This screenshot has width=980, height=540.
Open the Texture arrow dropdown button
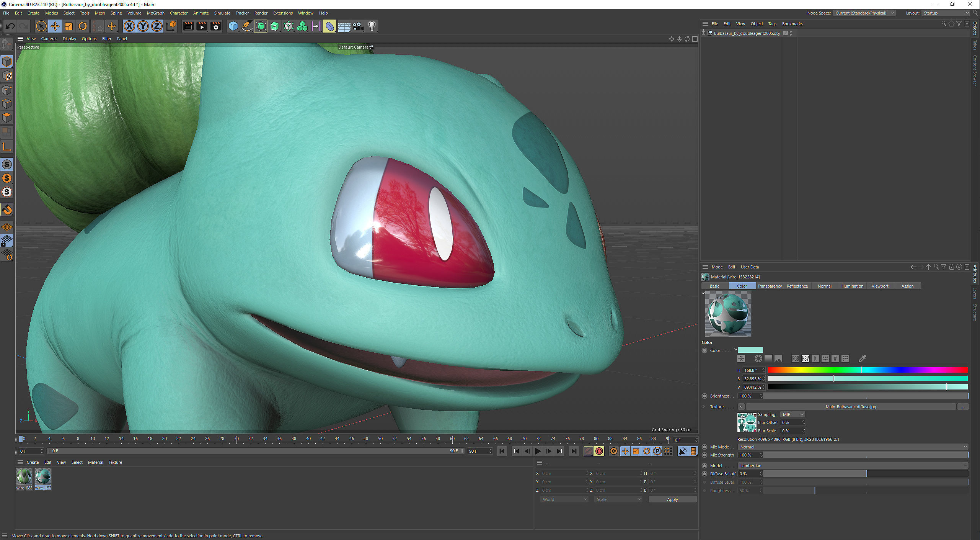coord(741,407)
